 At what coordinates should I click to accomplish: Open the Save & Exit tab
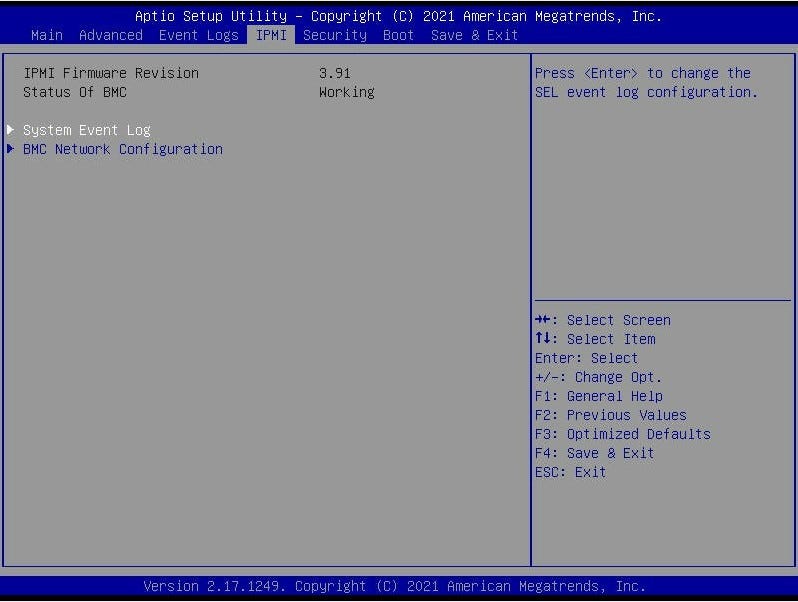(474, 35)
